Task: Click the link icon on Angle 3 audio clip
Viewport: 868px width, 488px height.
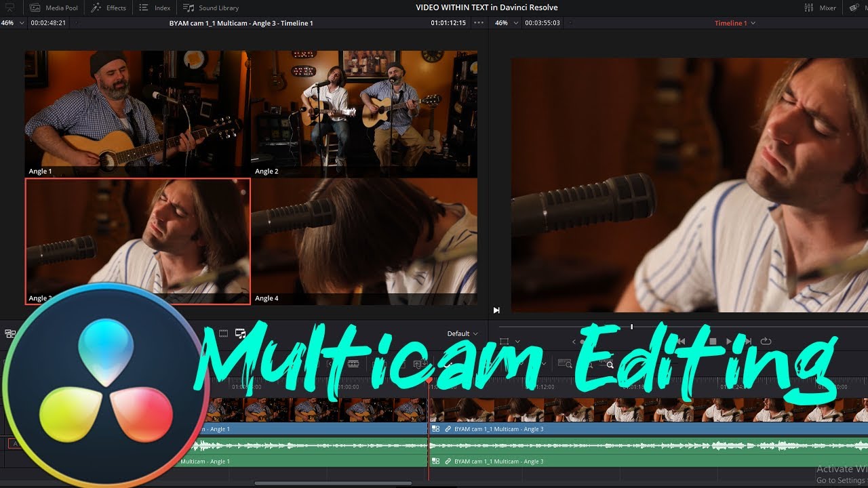Action: (448, 462)
